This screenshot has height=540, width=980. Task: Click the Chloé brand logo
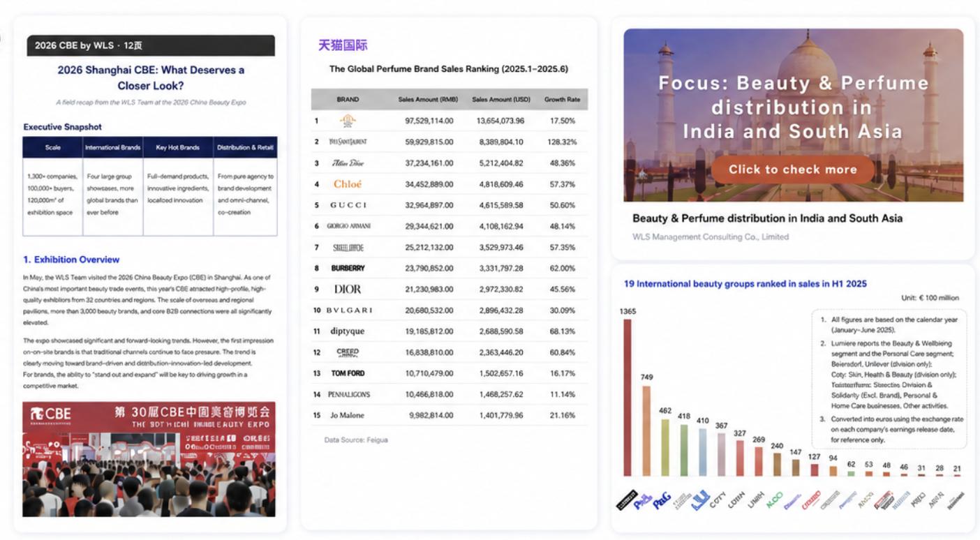tap(348, 184)
